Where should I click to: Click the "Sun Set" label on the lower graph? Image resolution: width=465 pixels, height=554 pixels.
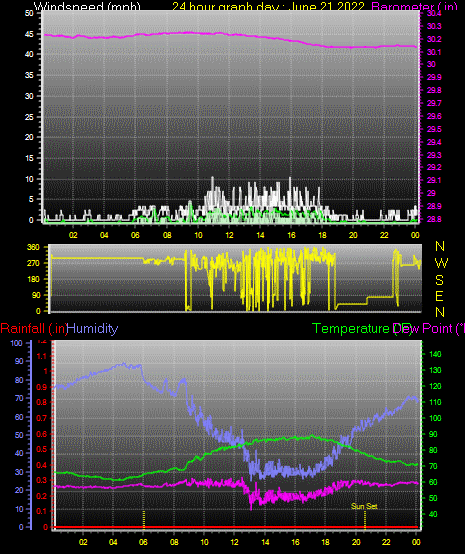[x=364, y=506]
